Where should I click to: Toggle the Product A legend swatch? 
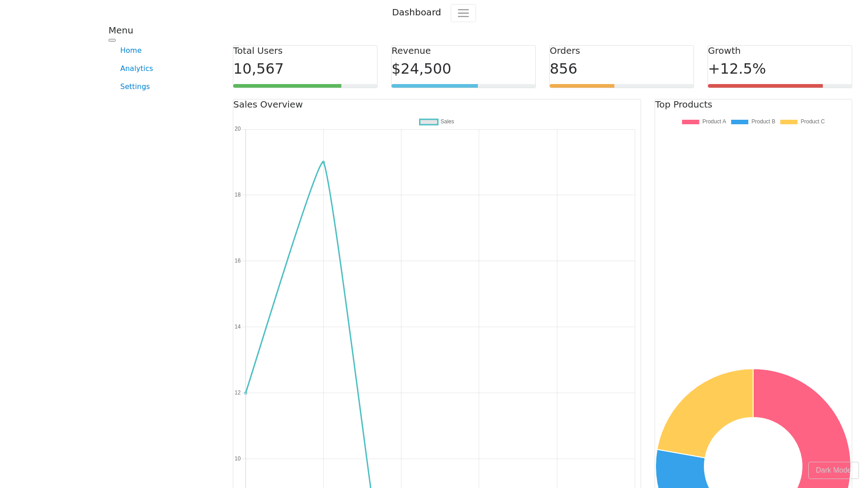coord(690,122)
